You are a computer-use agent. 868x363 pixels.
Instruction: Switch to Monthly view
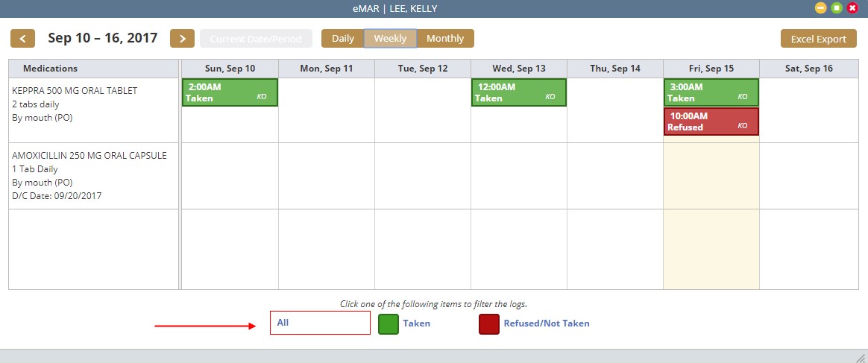tap(445, 39)
